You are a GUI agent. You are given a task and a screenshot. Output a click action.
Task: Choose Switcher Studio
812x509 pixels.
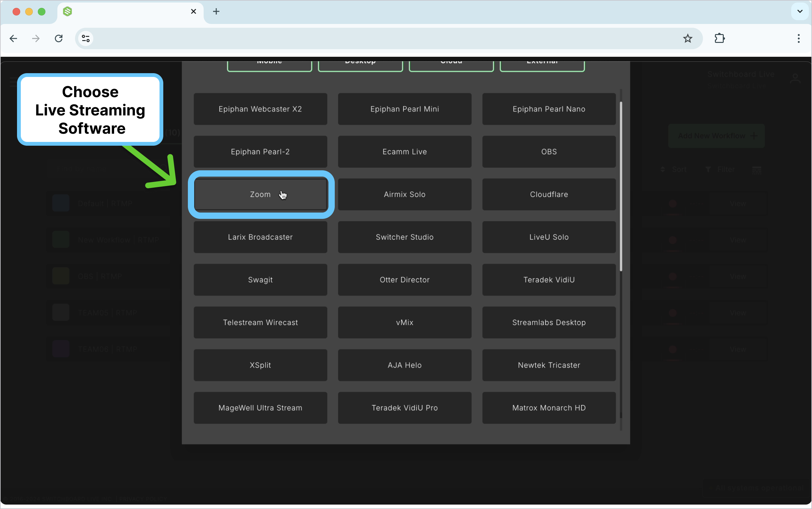(x=405, y=237)
